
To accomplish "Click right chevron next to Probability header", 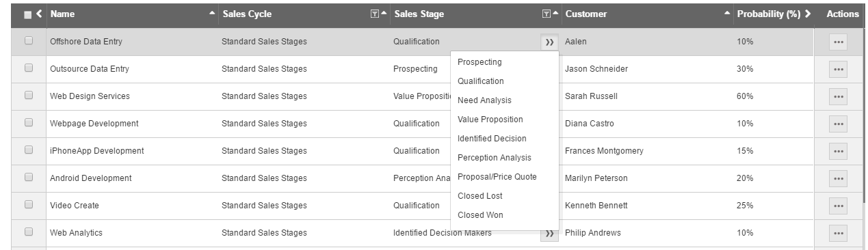I will (x=808, y=14).
